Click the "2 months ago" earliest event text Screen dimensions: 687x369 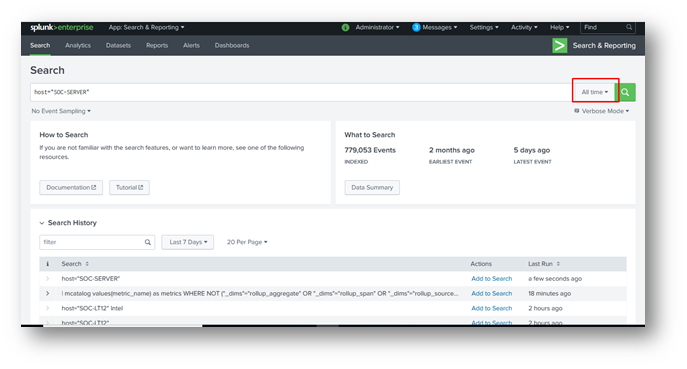click(x=452, y=150)
